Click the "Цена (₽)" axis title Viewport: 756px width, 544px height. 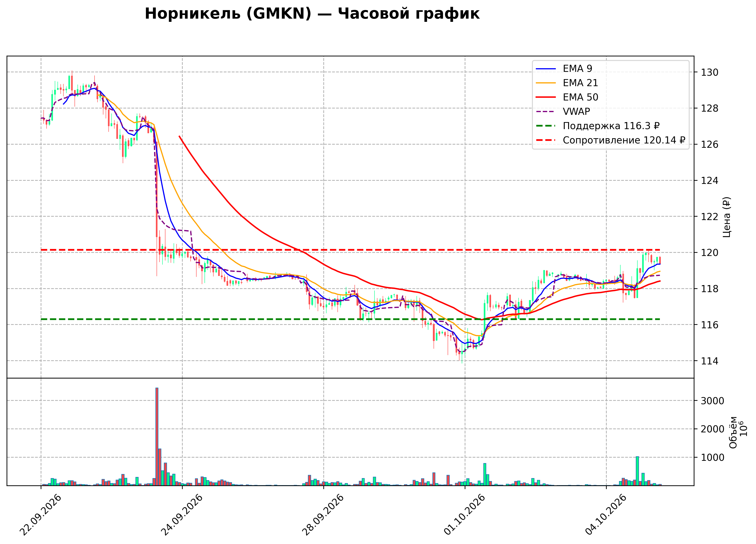click(x=727, y=217)
